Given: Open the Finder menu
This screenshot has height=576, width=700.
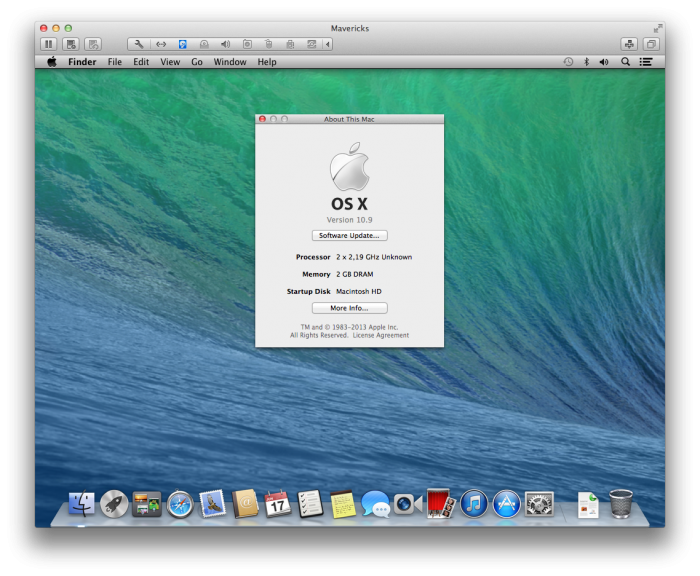Looking at the screenshot, I should [x=82, y=62].
